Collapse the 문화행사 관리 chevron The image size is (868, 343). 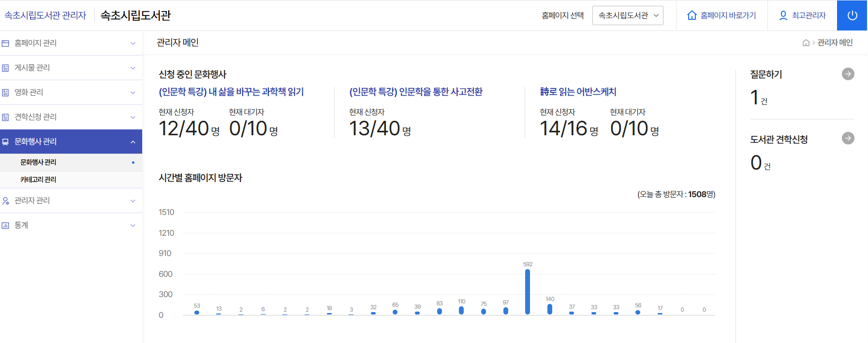[x=132, y=142]
